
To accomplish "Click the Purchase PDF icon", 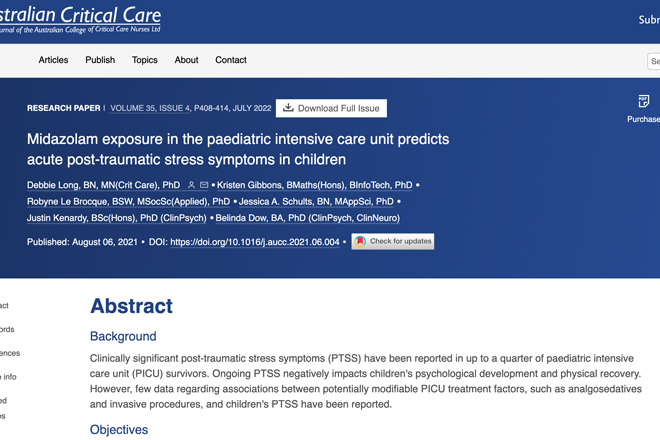I will pos(644,101).
